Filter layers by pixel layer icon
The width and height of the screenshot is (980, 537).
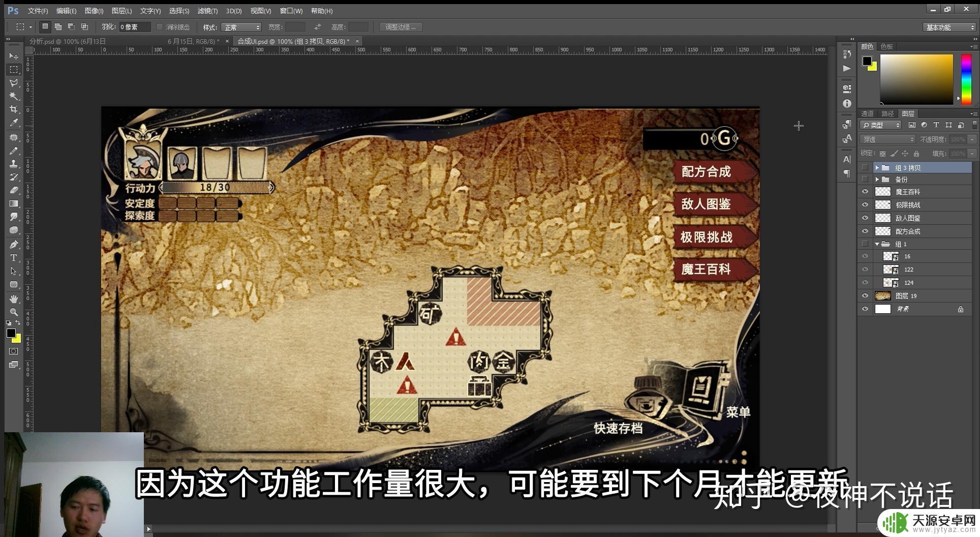pos(912,125)
